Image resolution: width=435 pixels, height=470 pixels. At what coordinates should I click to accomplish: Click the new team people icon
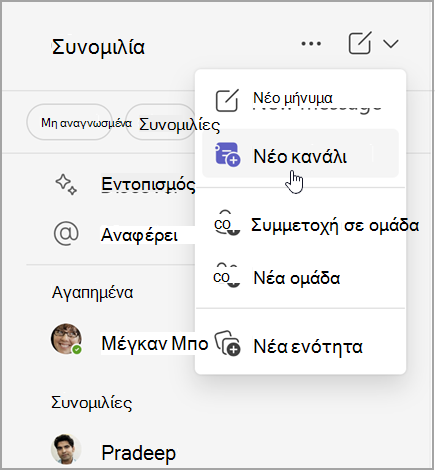tap(227, 276)
